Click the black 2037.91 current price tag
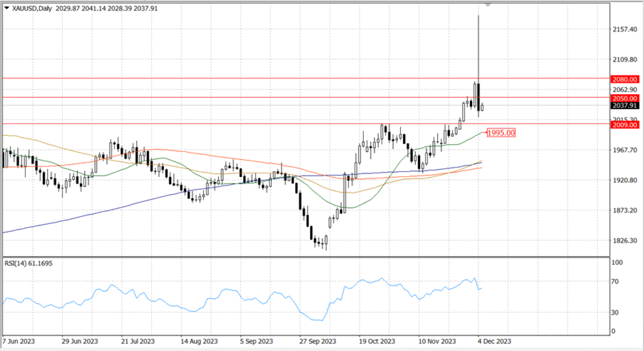This screenshot has width=644, height=351. coord(625,106)
